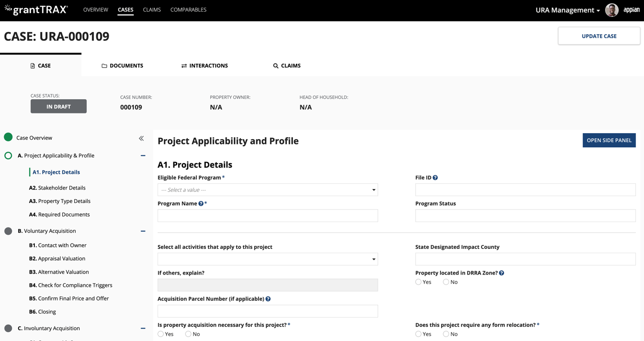Switch to the Documents tab
The height and width of the screenshot is (341, 644).
click(123, 65)
